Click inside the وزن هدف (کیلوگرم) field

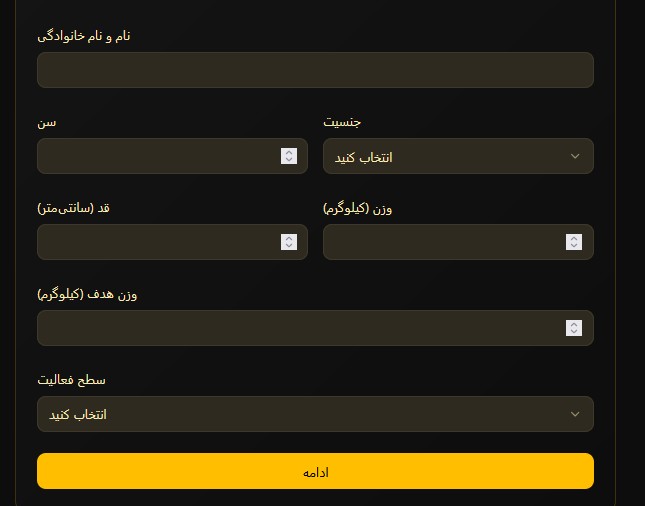click(300, 328)
